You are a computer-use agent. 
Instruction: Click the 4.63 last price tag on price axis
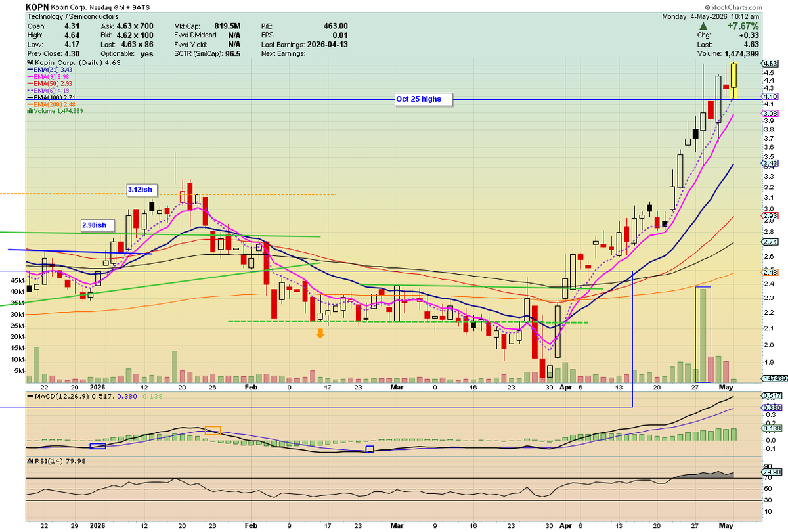(770, 63)
